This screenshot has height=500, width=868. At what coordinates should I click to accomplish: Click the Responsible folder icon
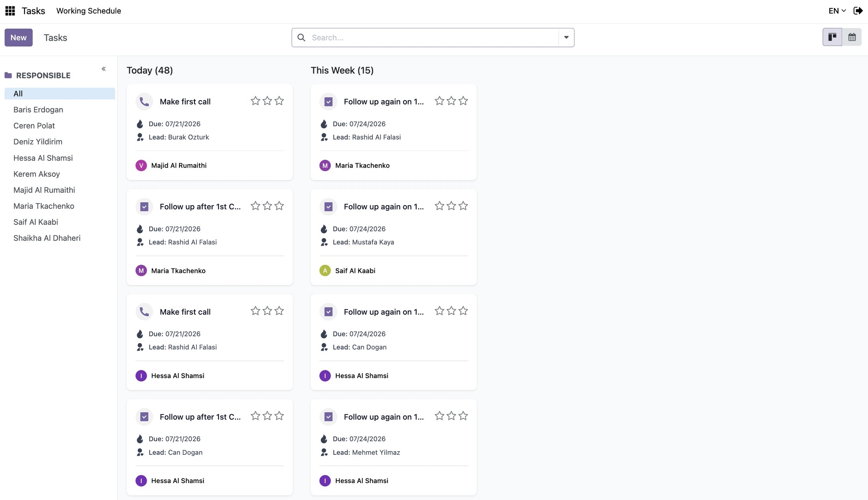pyautogui.click(x=8, y=75)
